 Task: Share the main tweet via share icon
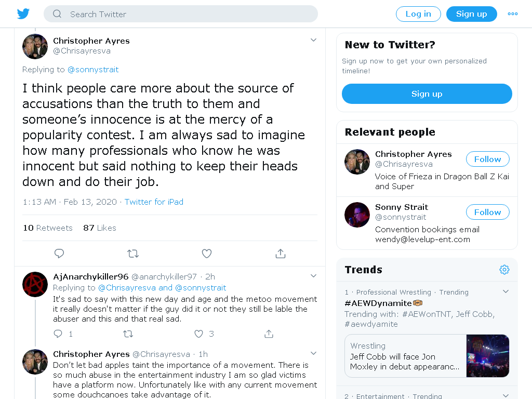[x=280, y=254]
